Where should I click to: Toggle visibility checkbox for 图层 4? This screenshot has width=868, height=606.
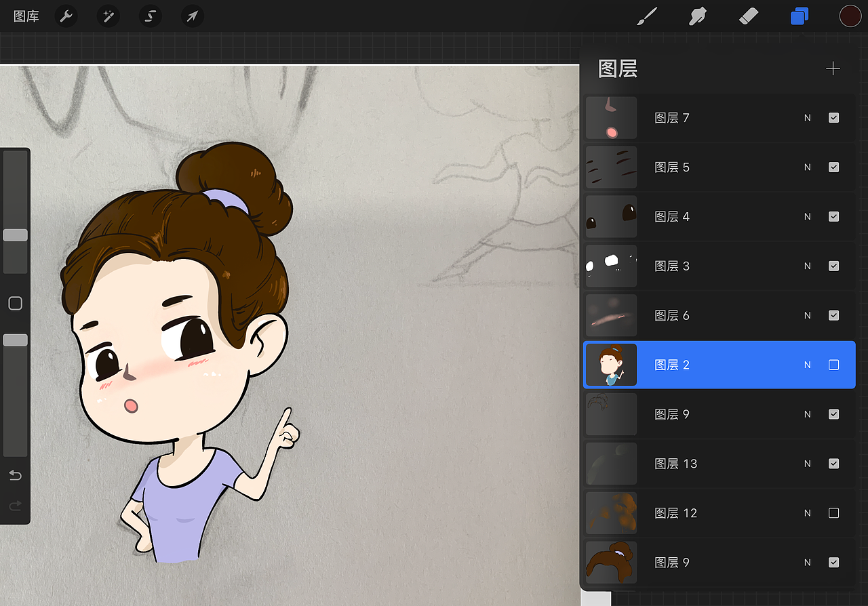click(x=834, y=217)
